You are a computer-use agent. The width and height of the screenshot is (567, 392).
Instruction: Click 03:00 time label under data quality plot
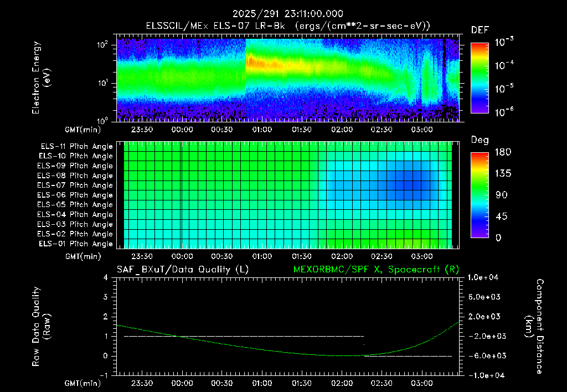(421, 383)
